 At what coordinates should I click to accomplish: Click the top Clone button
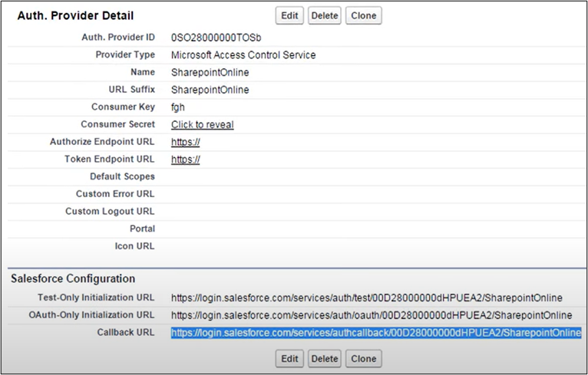(363, 16)
